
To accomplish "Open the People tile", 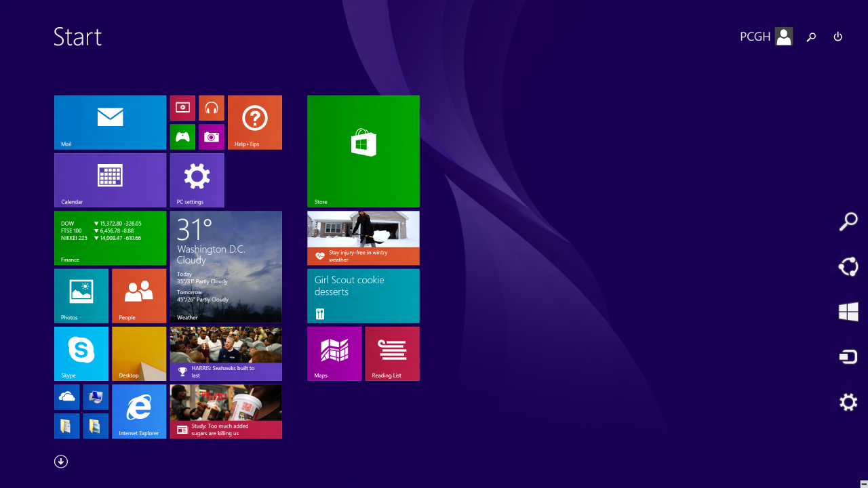I will click(139, 296).
